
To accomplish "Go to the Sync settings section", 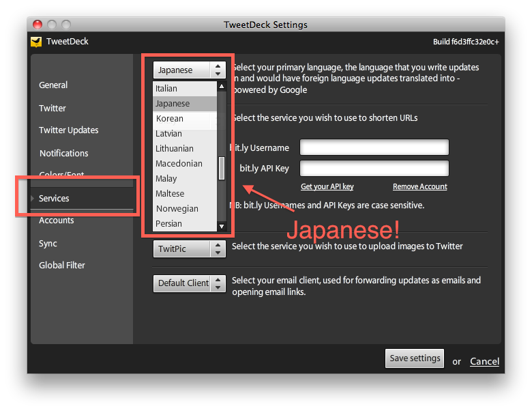I will click(48, 244).
